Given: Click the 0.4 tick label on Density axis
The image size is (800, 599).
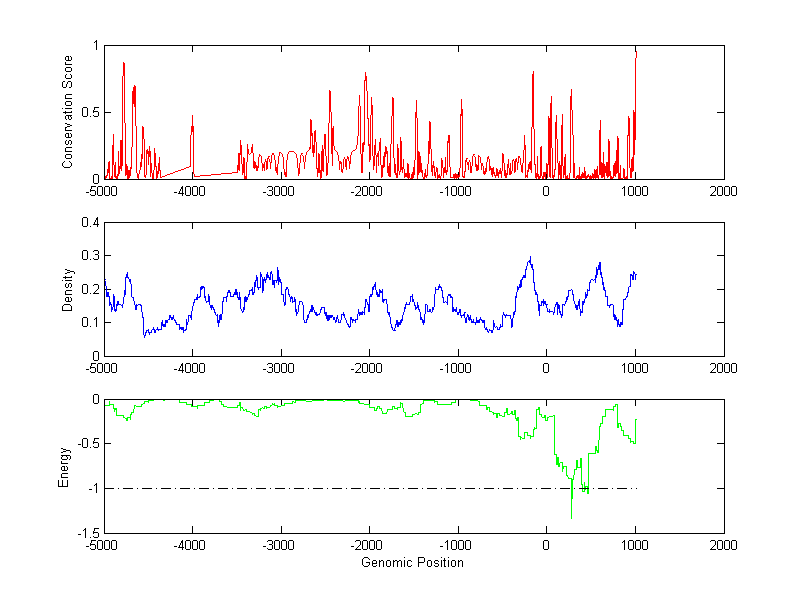Looking at the screenshot, I should coord(88,223).
